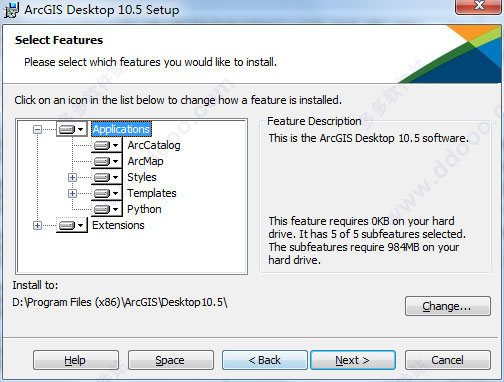Select the Applications feature label
Screen dimensions: 504x382
click(121, 129)
